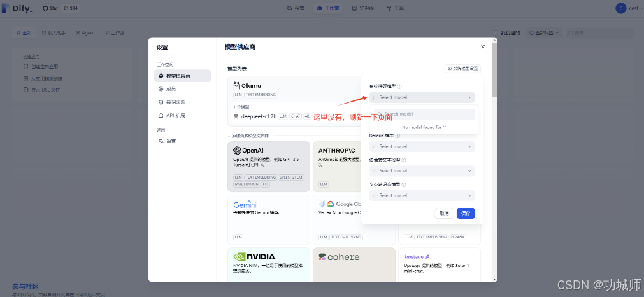Click the OpenAI logo on its provider card
The image size is (644, 297).
click(248, 151)
